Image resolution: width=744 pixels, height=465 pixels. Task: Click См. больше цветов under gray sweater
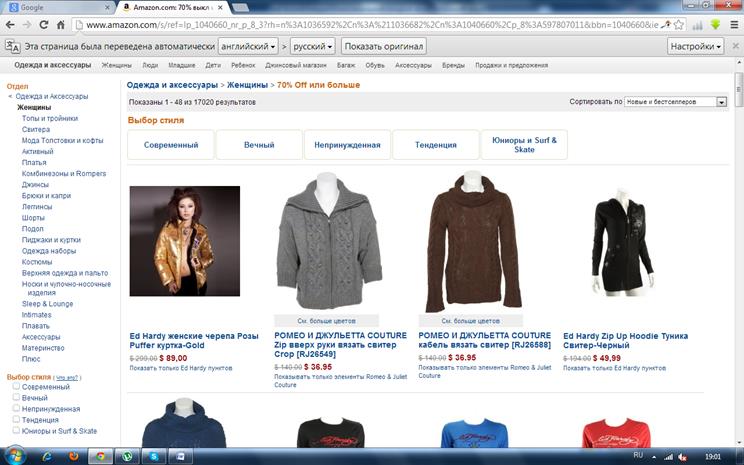click(x=326, y=321)
